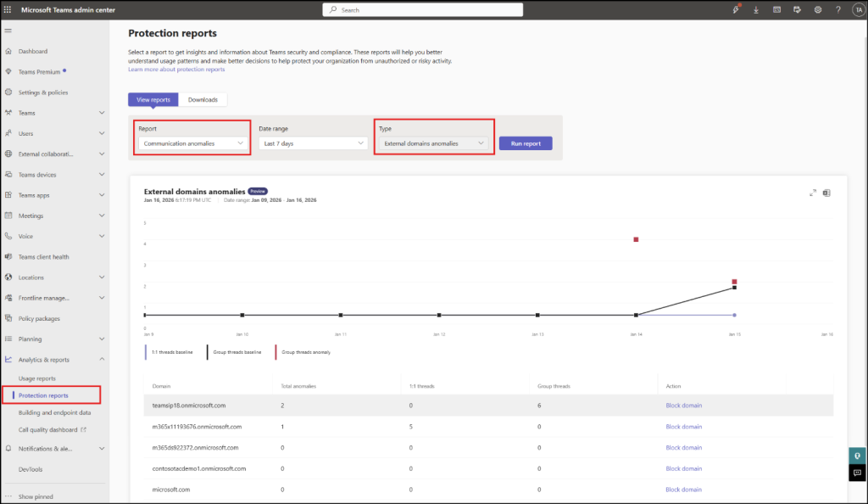Screen dimensions: 868x504
Task: Click the anomaly marker above Jan 14
Action: coord(637,239)
